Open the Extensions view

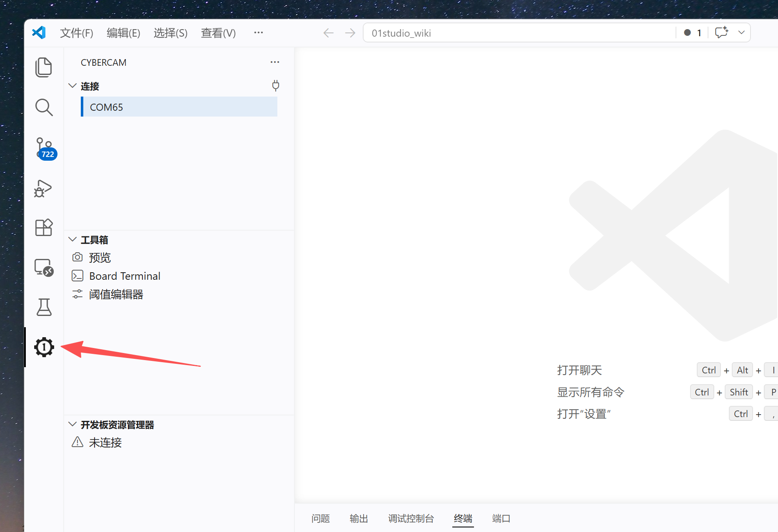pyautogui.click(x=44, y=227)
